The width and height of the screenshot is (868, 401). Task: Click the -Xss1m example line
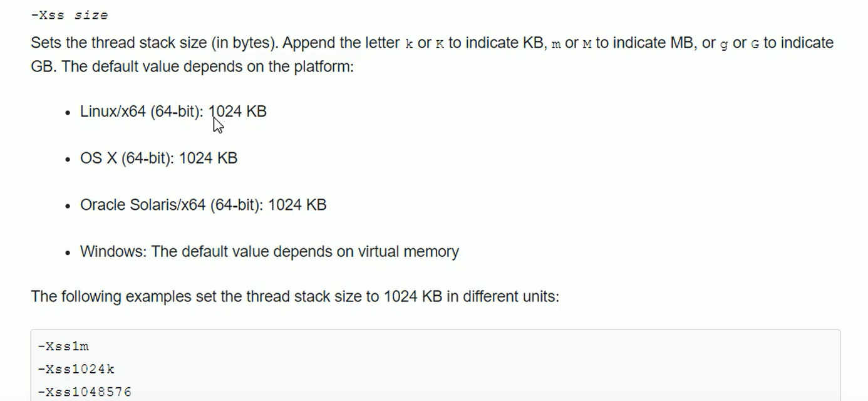[x=63, y=346]
